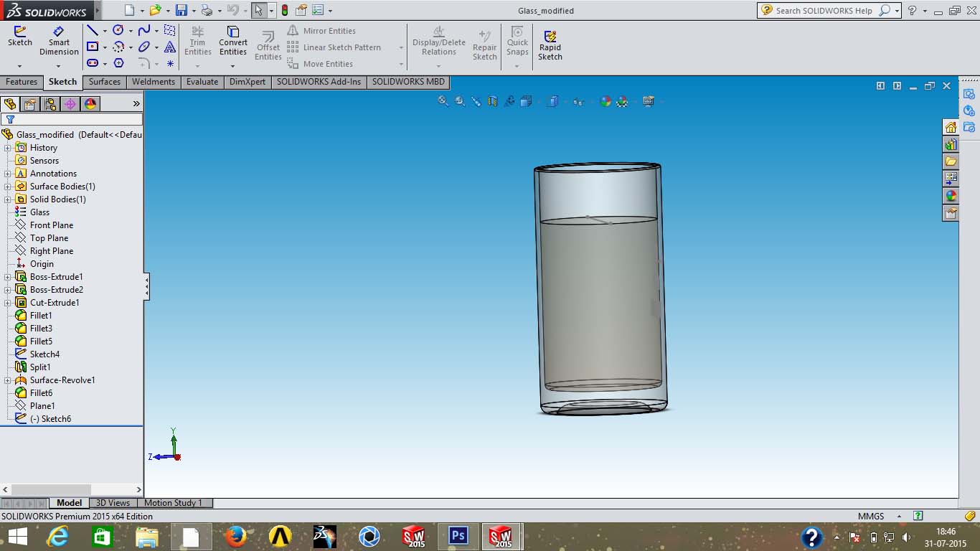This screenshot has height=551, width=980.
Task: Open Display Style cube icon
Action: 552,101
